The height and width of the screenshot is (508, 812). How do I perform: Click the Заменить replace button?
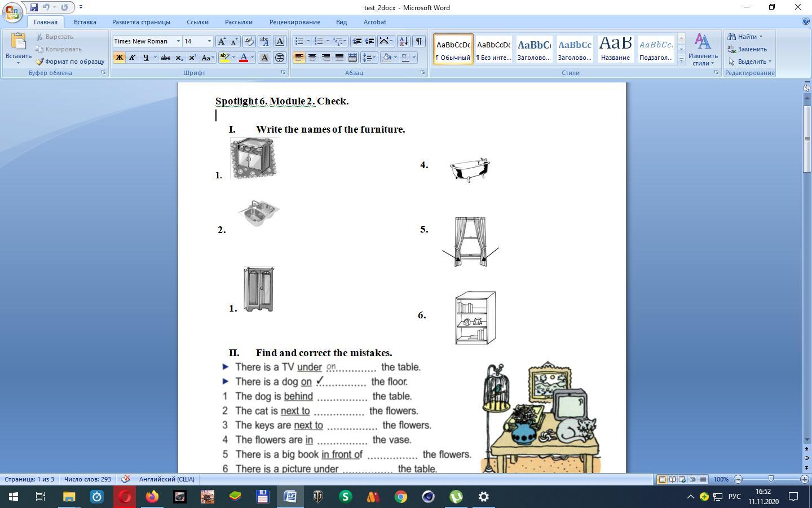coord(747,49)
